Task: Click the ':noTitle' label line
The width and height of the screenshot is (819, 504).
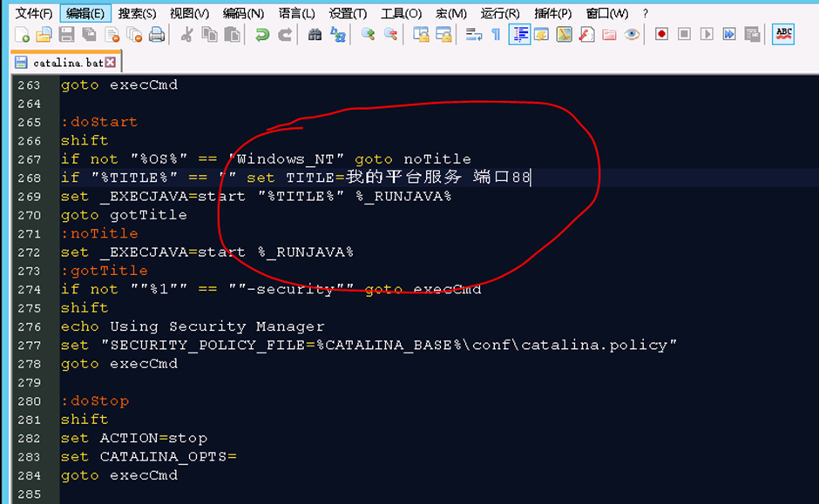Action: (x=99, y=234)
